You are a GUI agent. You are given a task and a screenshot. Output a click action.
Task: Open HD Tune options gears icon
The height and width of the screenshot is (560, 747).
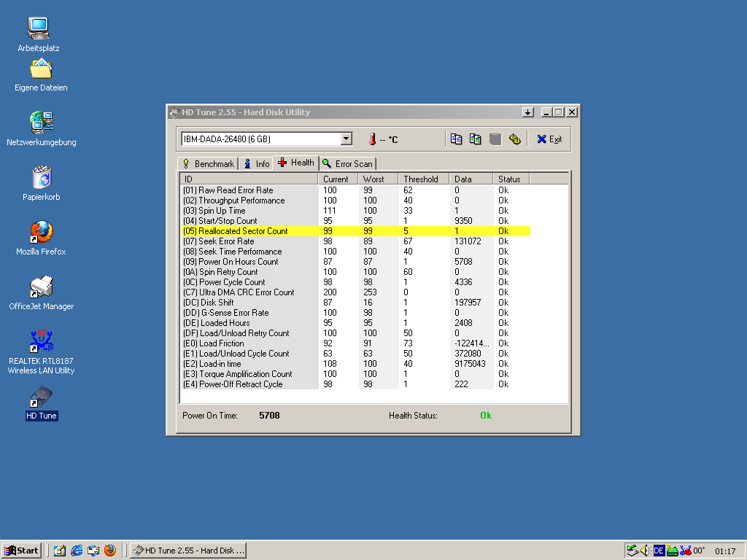coord(514,139)
